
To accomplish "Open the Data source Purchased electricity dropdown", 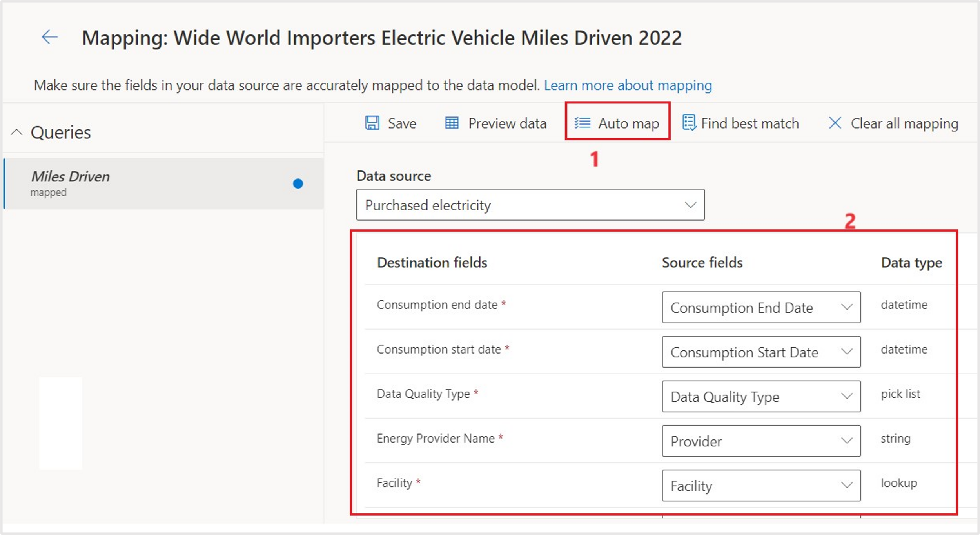I will point(530,205).
